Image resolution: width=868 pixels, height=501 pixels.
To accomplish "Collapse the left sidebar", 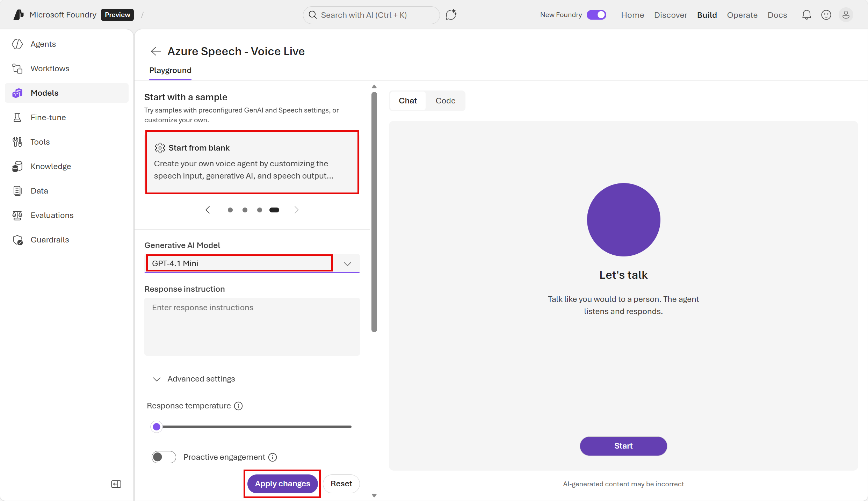I will (x=116, y=484).
